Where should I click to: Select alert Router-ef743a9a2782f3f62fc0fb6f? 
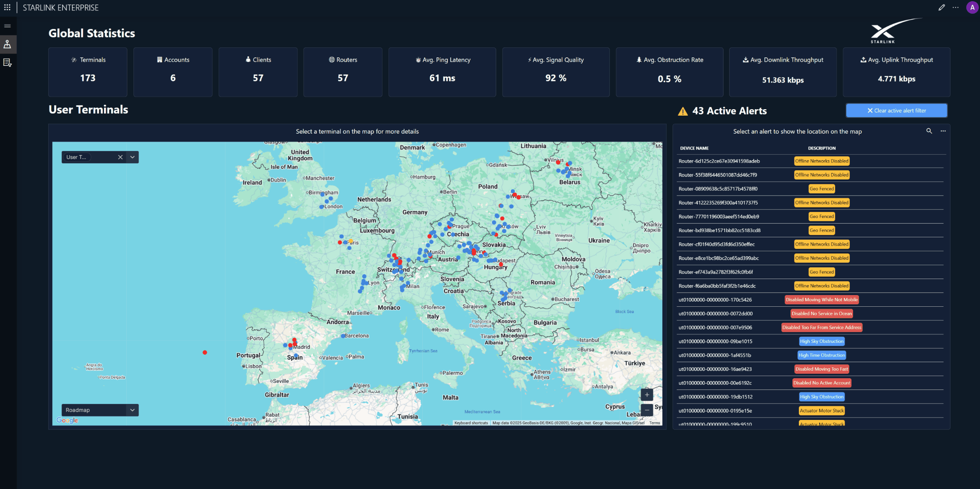click(811, 272)
